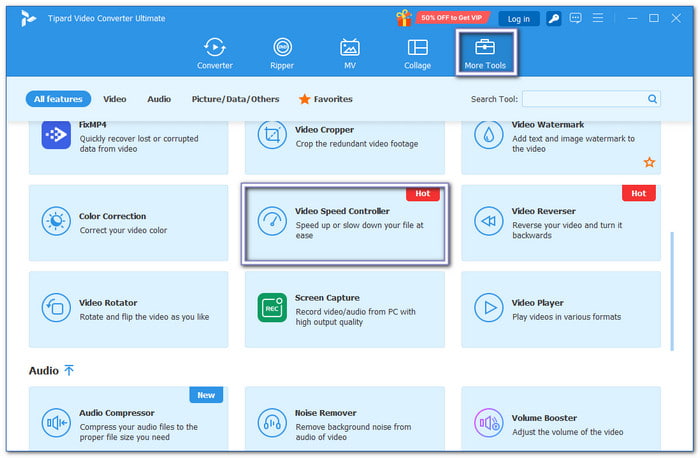
Task: Click "Play videos in various formats" text
Action: (567, 317)
